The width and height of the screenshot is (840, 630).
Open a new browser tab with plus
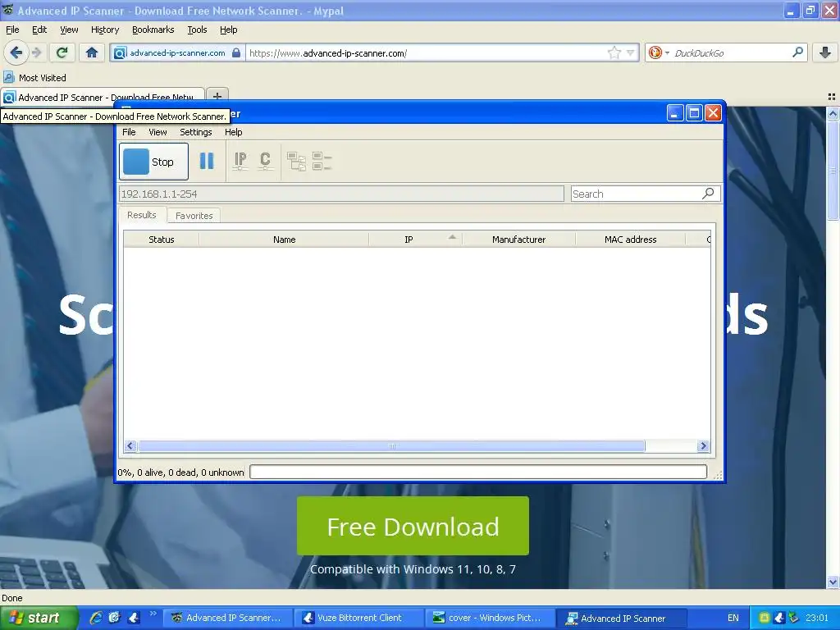click(x=217, y=97)
